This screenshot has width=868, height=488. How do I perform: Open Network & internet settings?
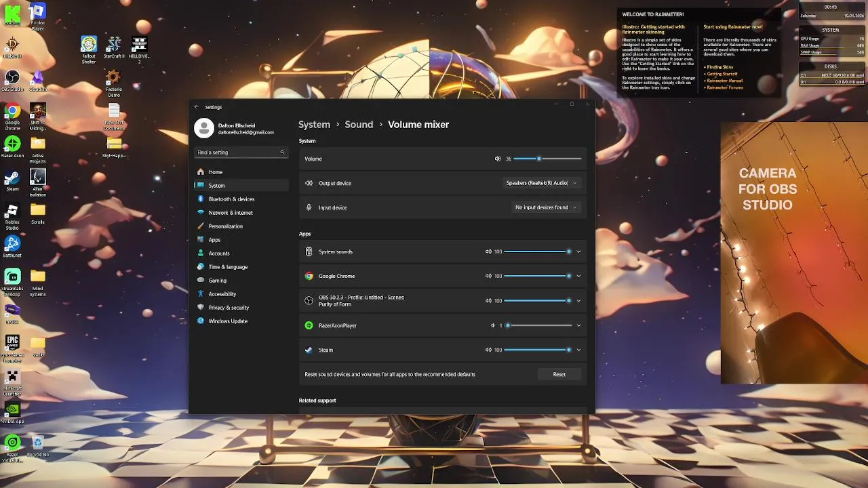click(x=241, y=213)
